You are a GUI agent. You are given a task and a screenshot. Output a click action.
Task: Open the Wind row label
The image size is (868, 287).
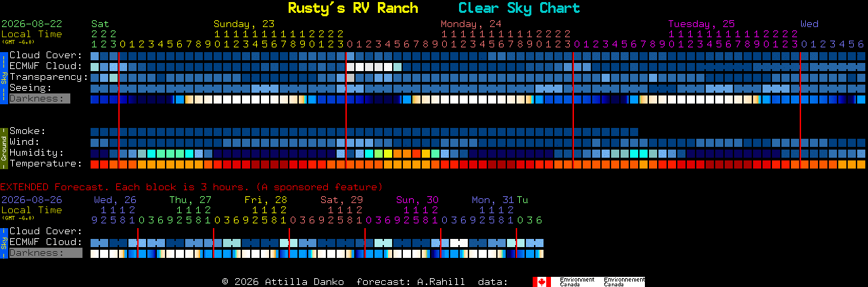tap(24, 142)
